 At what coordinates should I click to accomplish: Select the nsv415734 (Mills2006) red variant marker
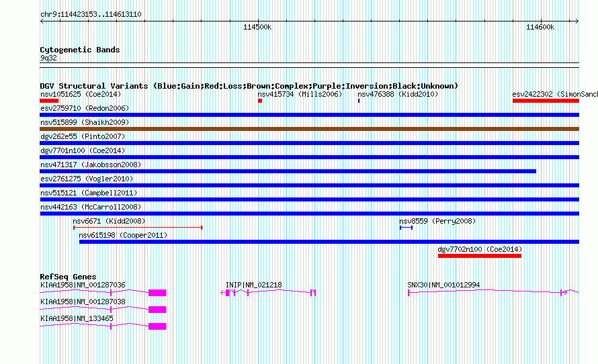coord(260,101)
